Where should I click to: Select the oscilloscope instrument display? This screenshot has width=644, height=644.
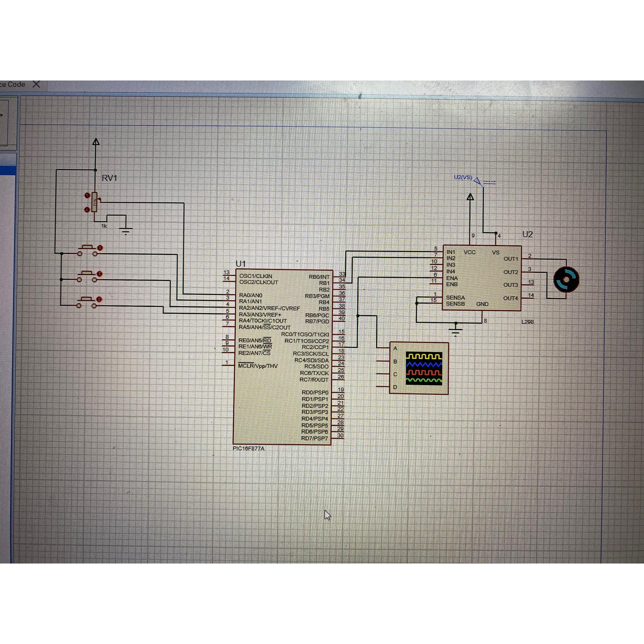tap(424, 368)
